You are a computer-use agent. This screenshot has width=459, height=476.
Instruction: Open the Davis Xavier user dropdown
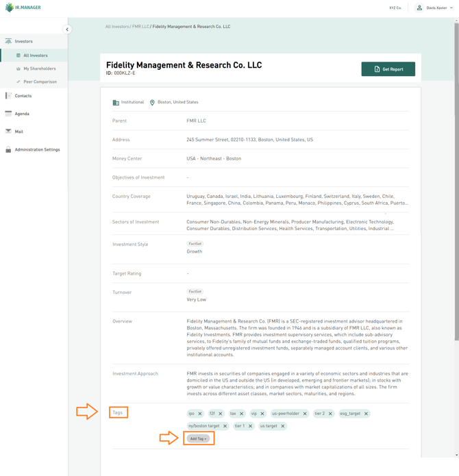coord(434,8)
